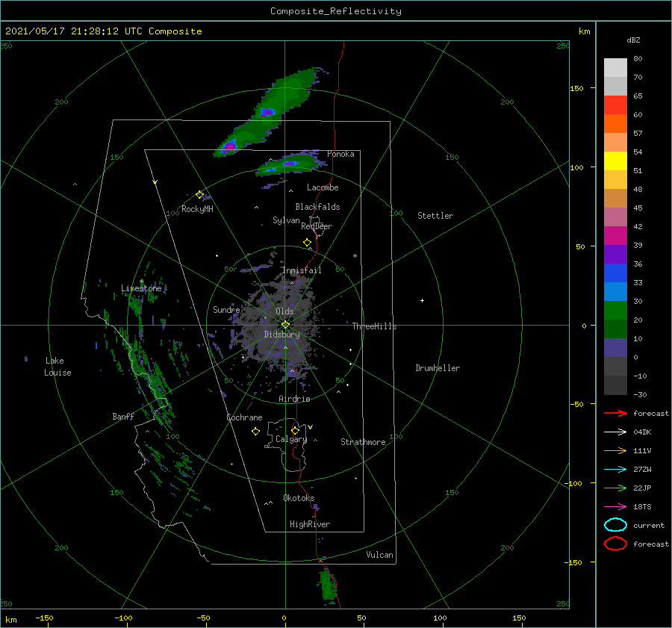Click the HighRiver label

[x=310, y=524]
